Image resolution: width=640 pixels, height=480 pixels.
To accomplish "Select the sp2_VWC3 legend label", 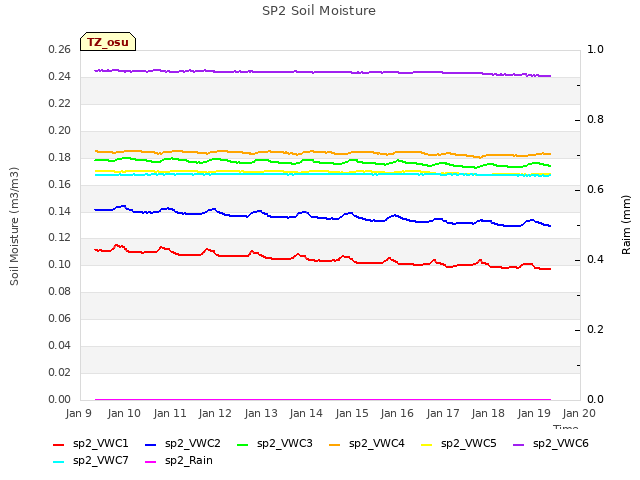I will point(285,444).
